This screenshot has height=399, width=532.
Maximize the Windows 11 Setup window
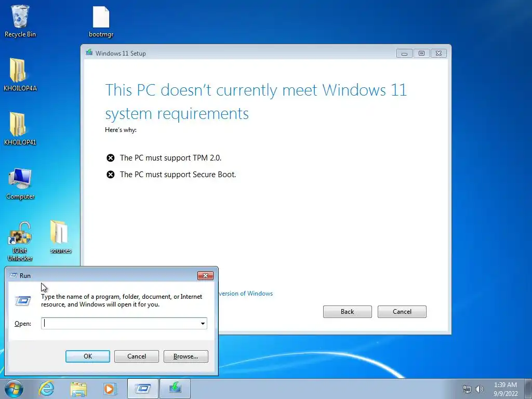tap(421, 54)
